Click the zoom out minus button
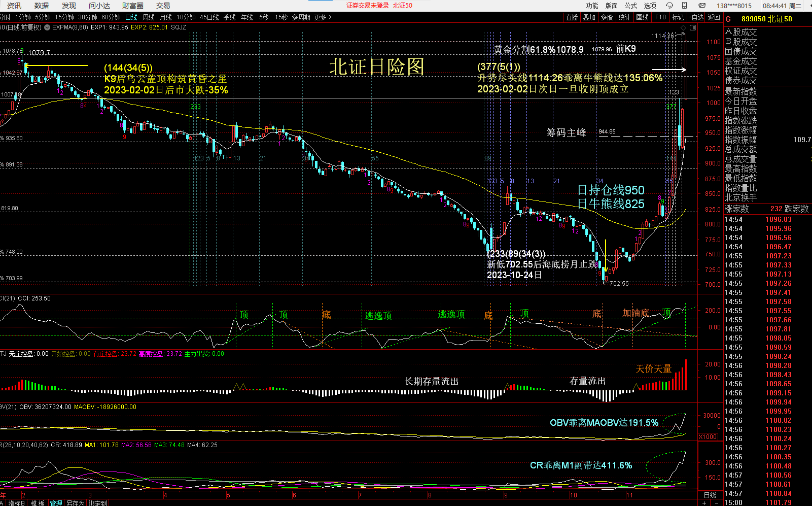812x506 pixels. (x=717, y=502)
